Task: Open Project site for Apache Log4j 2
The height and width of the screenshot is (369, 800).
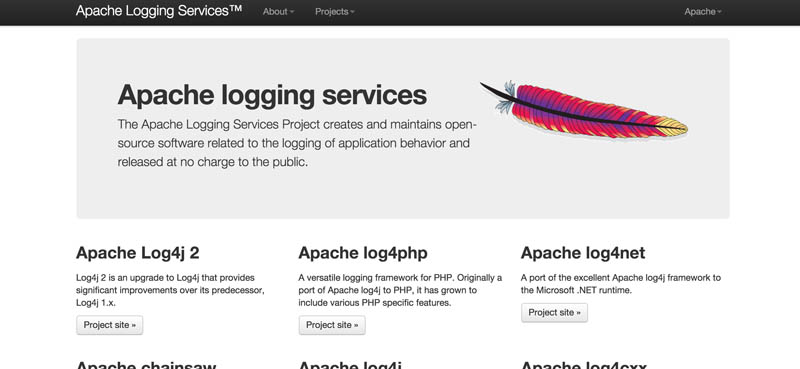Action: pos(110,325)
